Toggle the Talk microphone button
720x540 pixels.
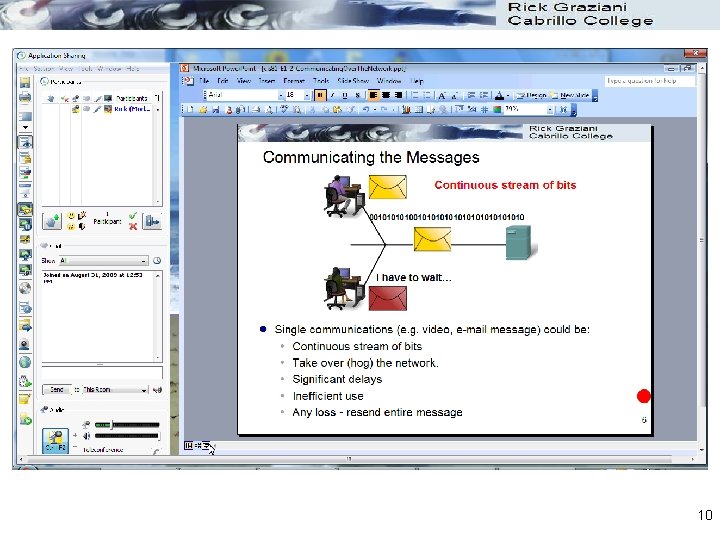pyautogui.click(x=55, y=440)
